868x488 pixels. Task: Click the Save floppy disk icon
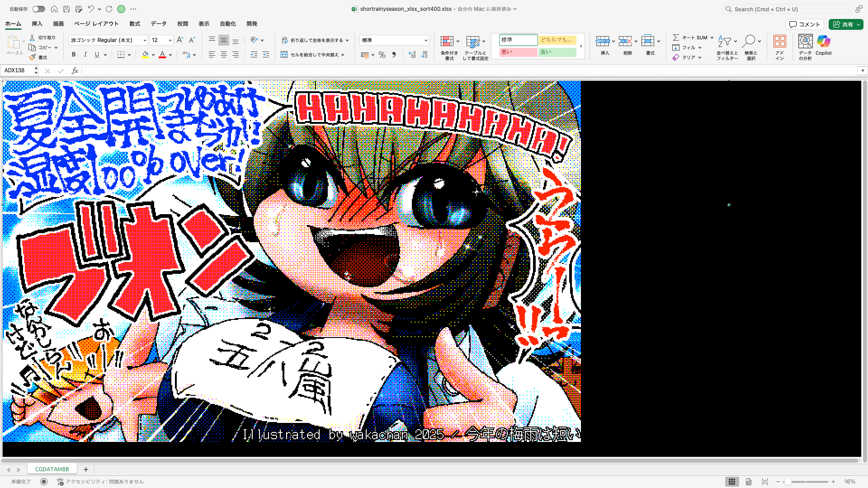[66, 9]
